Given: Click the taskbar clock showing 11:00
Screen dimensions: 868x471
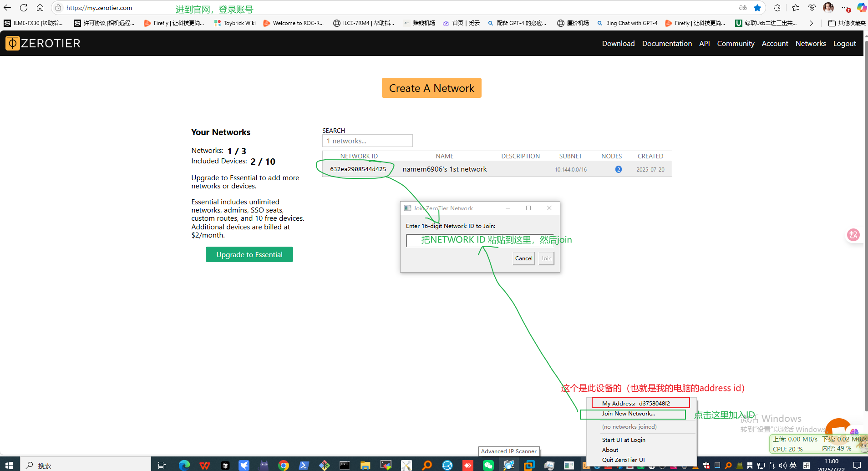Looking at the screenshot, I should pos(831,465).
